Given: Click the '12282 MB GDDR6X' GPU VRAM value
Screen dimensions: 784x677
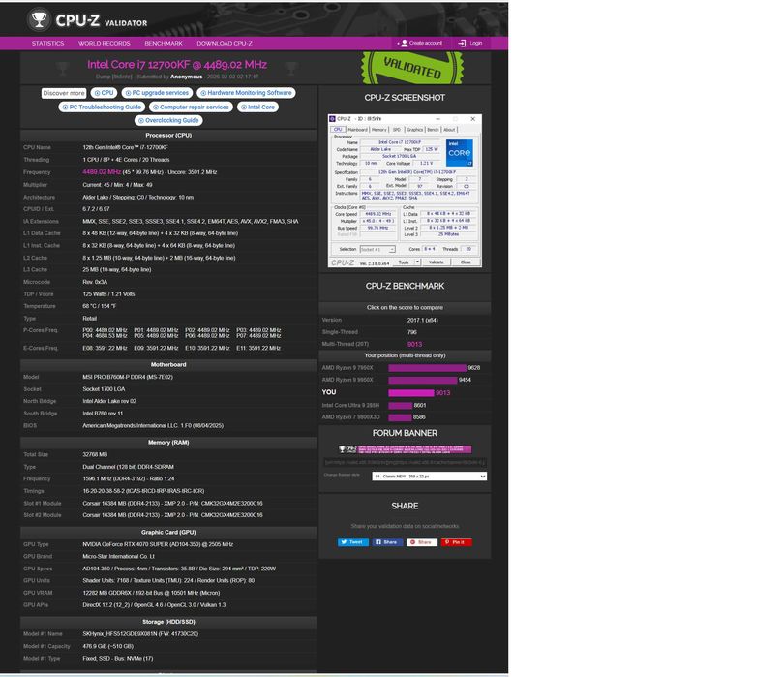Looking at the screenshot, I should (x=151, y=593).
